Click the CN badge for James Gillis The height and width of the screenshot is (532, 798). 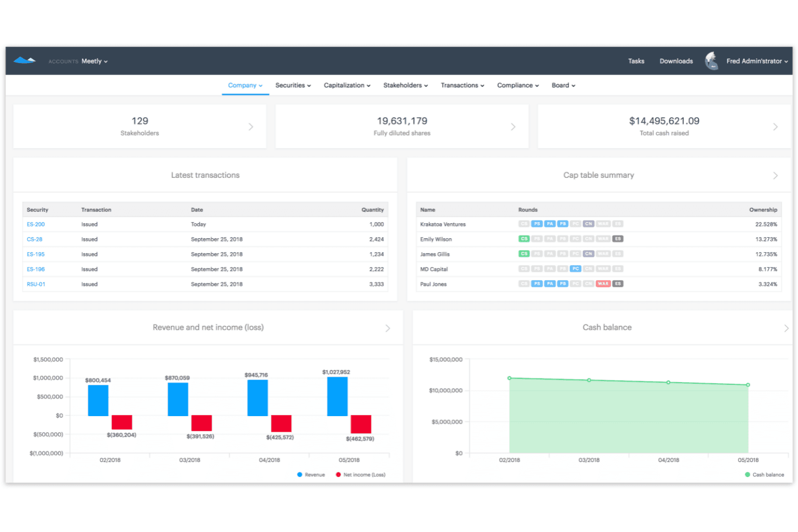point(589,254)
